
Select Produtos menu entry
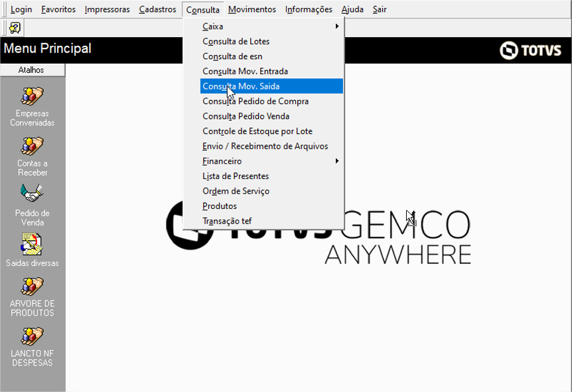coord(271,206)
